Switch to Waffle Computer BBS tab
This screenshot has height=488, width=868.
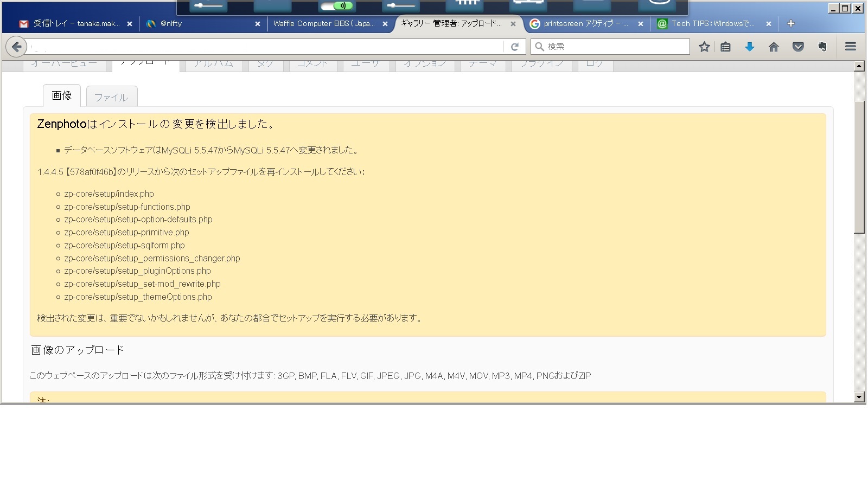tap(330, 24)
